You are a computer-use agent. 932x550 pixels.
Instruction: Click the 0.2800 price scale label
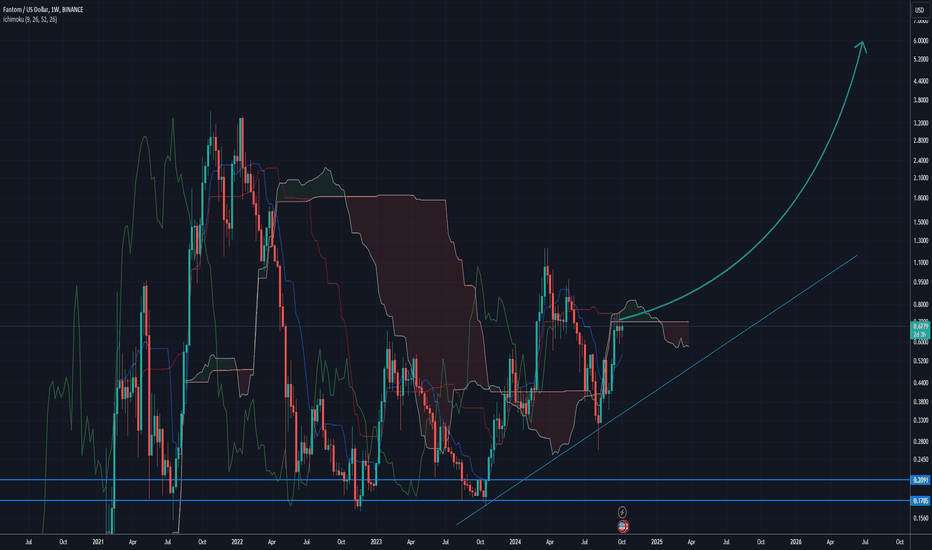click(921, 442)
